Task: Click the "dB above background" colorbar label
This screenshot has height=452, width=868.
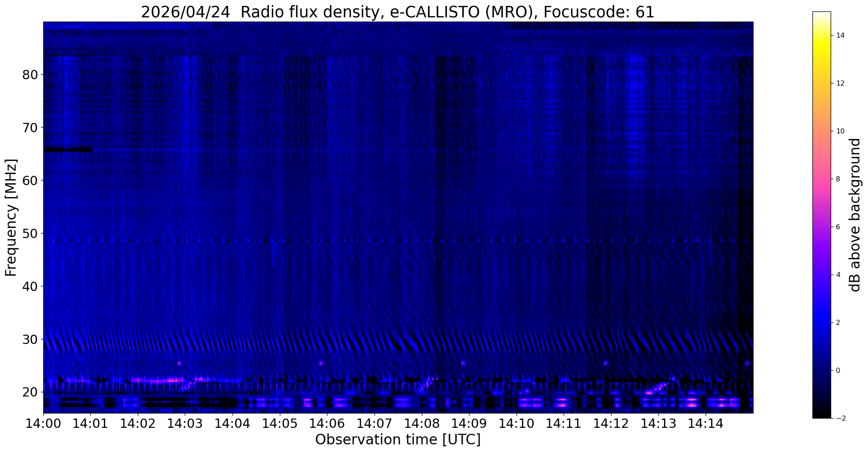Action: (x=855, y=215)
